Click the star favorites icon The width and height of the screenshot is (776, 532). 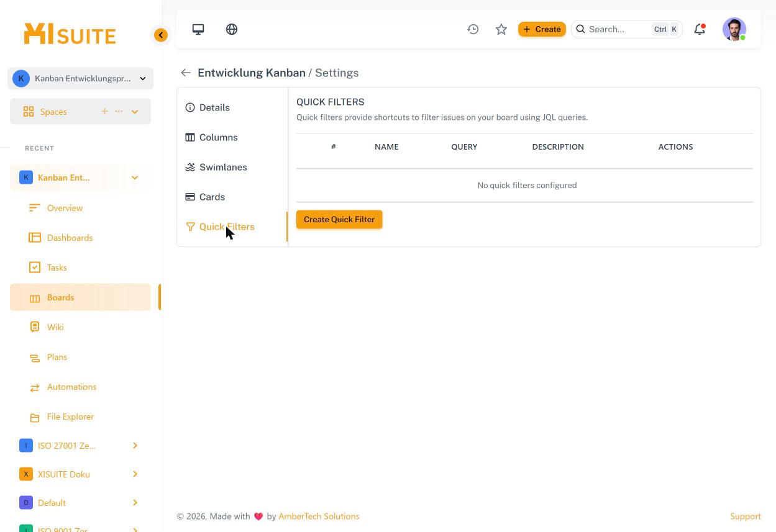coord(501,29)
